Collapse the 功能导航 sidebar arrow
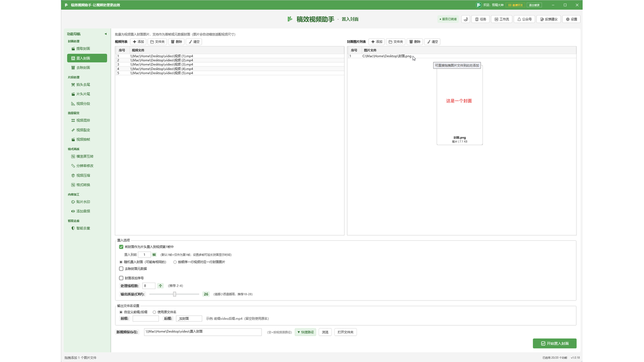Image resolution: width=644 pixels, height=362 pixels. coord(106,34)
